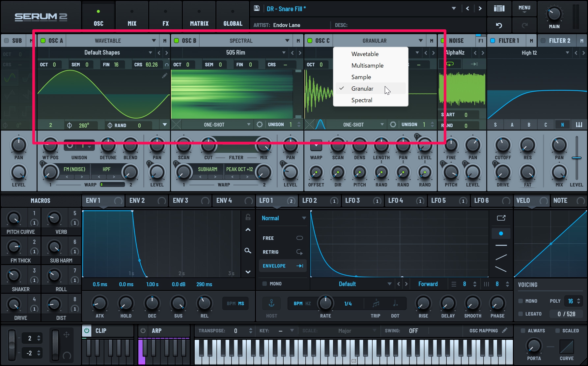Open LFO Normal mode dropdown
This screenshot has width=588, height=366.
[x=284, y=218]
